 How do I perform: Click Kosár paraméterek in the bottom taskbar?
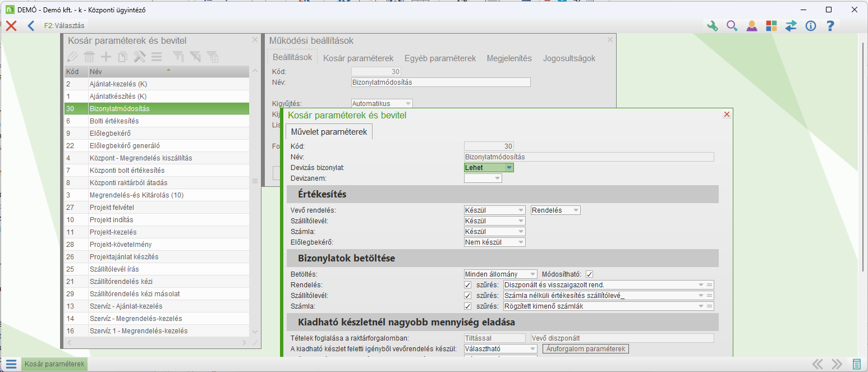tap(54, 364)
